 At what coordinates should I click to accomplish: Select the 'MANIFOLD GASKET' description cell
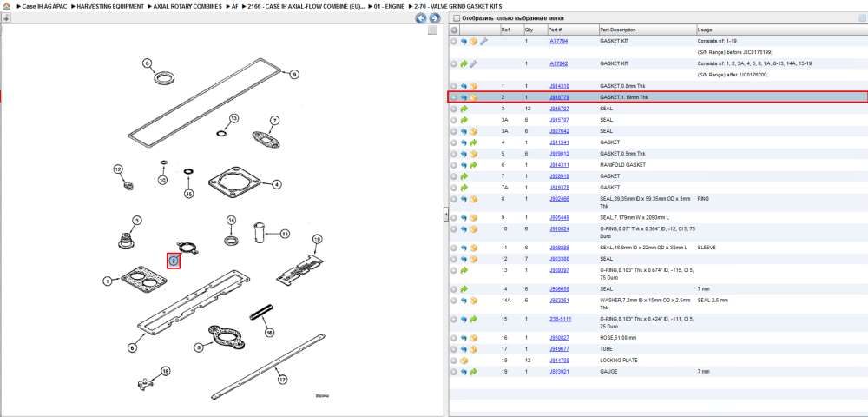pyautogui.click(x=622, y=165)
